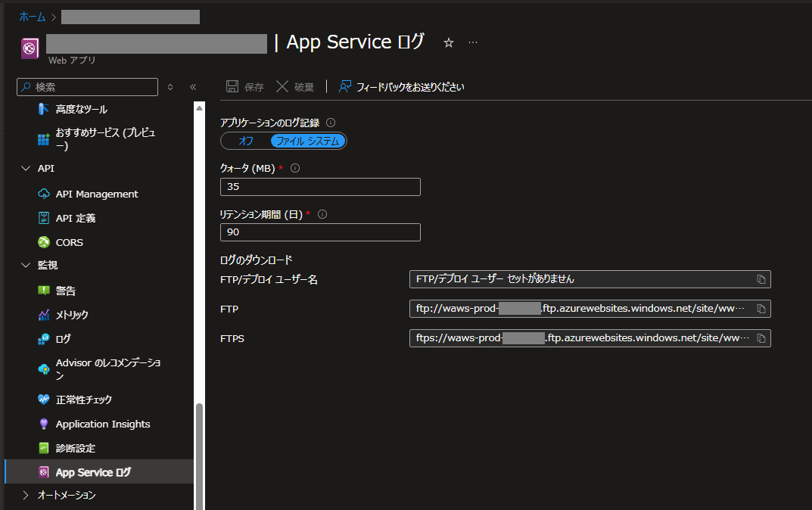Click the クォータ (MB) input with 35
812x510 pixels.
[x=321, y=187]
